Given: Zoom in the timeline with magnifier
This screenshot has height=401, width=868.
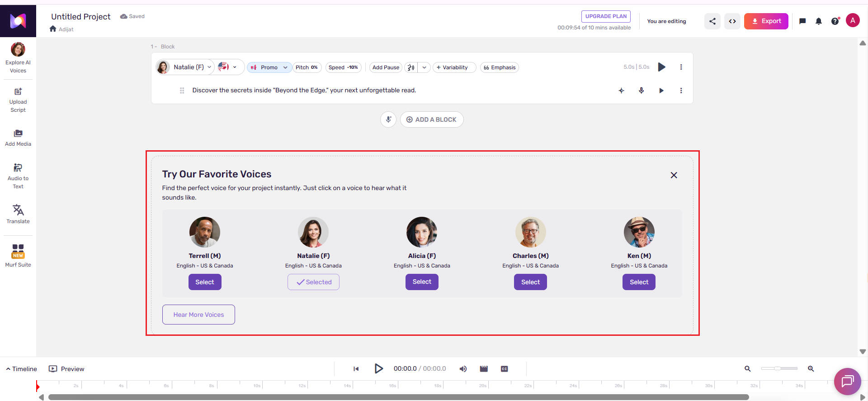Looking at the screenshot, I should tap(811, 369).
